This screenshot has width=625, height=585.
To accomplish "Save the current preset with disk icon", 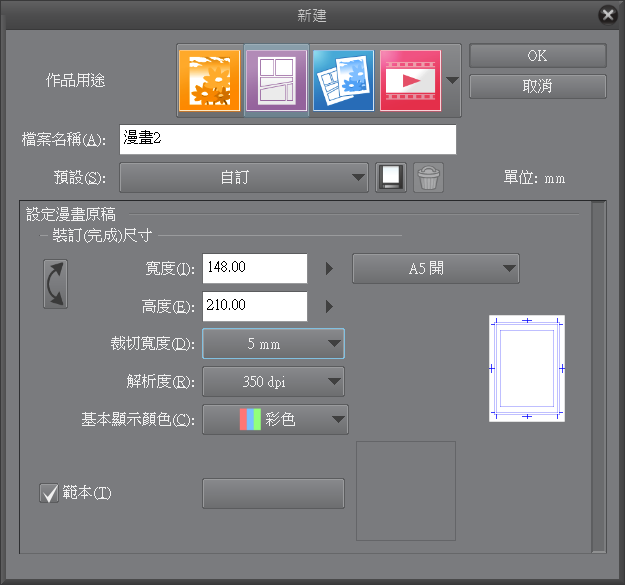I will [391, 178].
